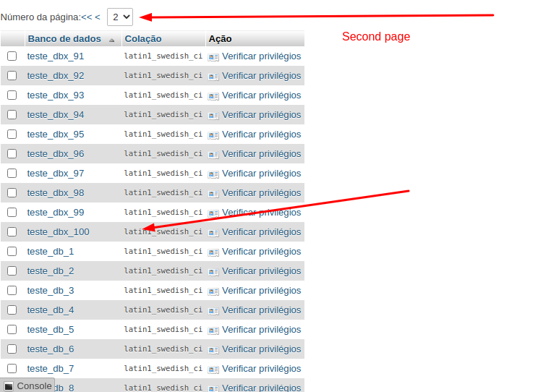
Task: Click privileges icon for teste_dbx_98
Action: tap(213, 194)
